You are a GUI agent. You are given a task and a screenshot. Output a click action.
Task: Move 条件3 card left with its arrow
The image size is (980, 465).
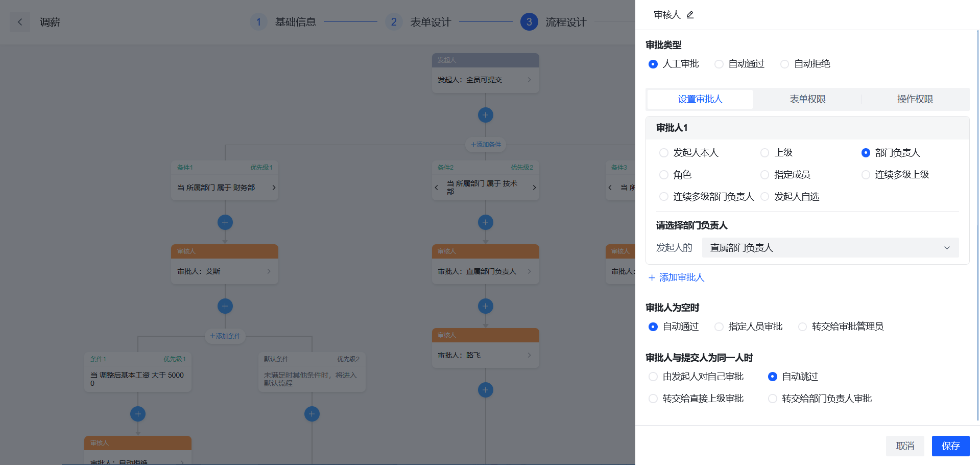click(x=610, y=188)
